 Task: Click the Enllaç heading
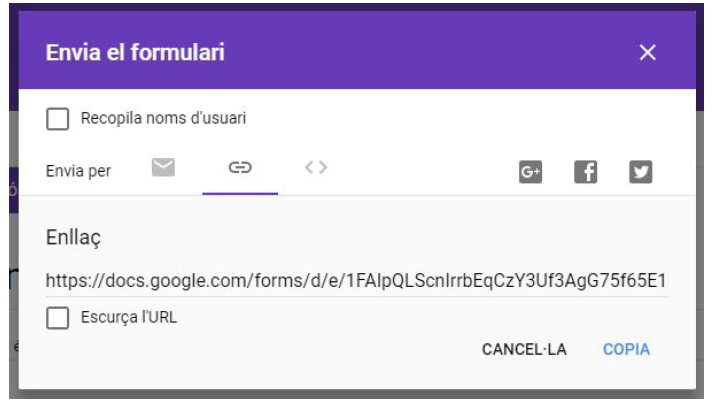pyautogui.click(x=74, y=238)
